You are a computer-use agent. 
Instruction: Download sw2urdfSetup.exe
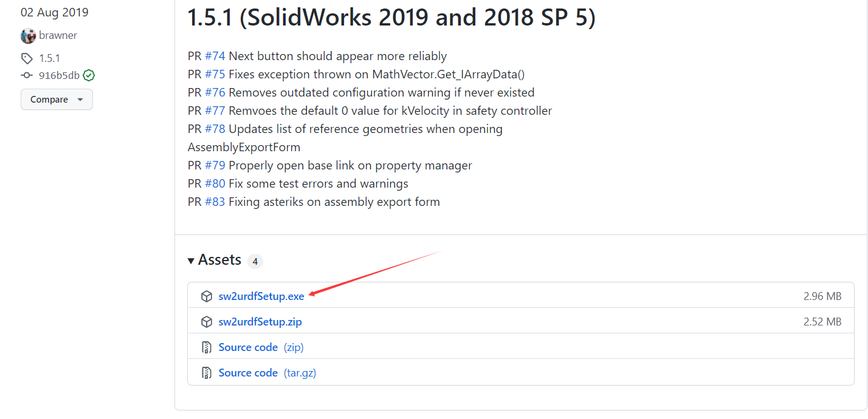pos(261,296)
